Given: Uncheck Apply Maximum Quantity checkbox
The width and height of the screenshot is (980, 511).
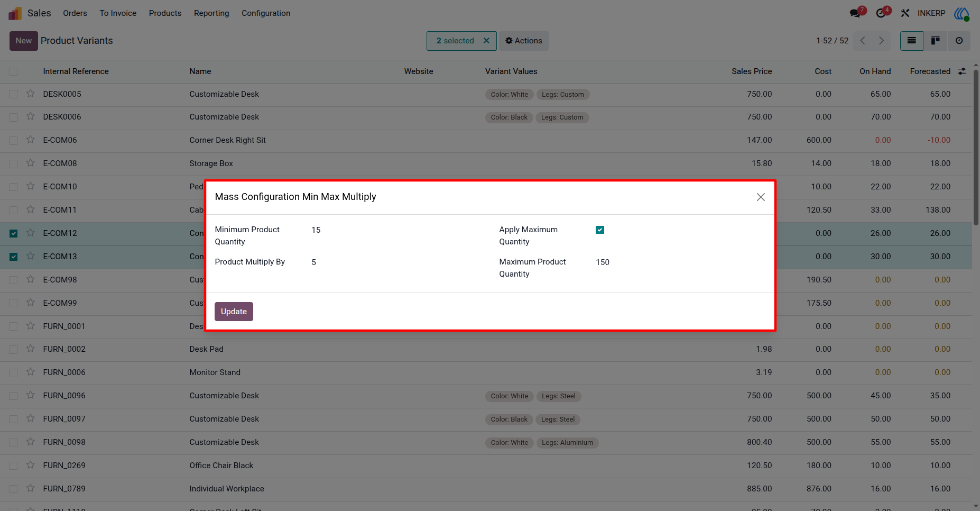Looking at the screenshot, I should (x=600, y=230).
